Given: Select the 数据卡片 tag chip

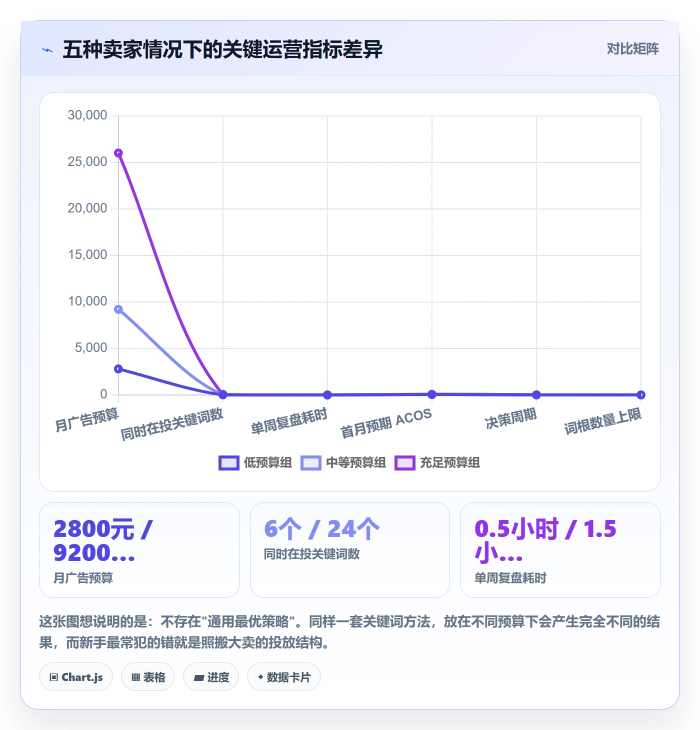Looking at the screenshot, I should (x=284, y=677).
